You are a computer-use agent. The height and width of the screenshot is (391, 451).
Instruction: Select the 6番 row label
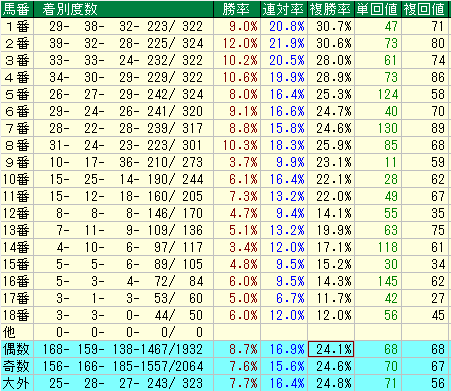click(x=17, y=111)
